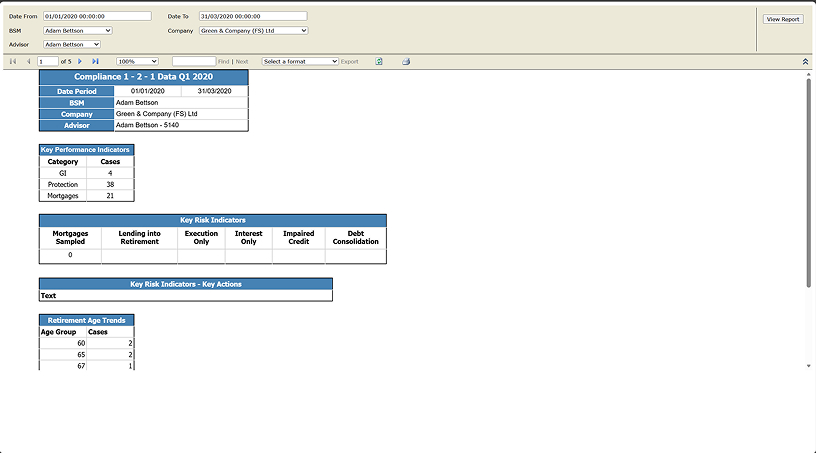
Task: Click the GI category row
Action: pyautogui.click(x=86, y=173)
